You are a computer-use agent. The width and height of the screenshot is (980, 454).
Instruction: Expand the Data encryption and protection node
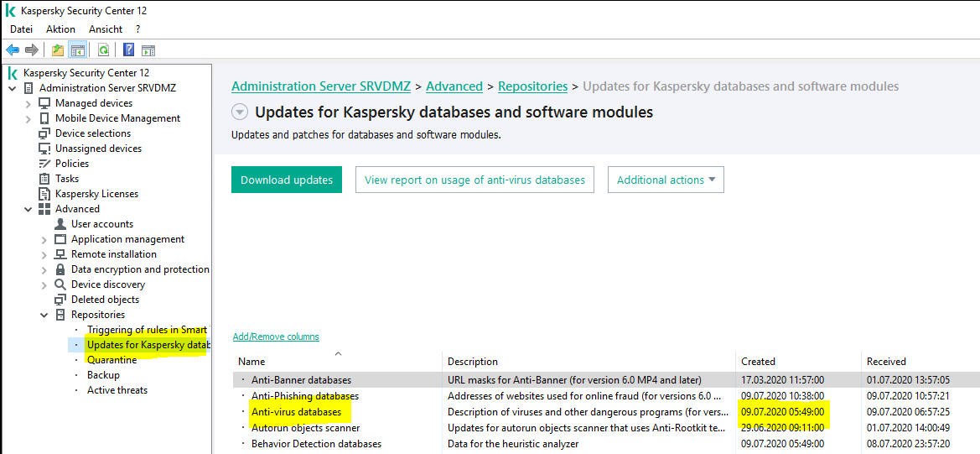pos(44,269)
